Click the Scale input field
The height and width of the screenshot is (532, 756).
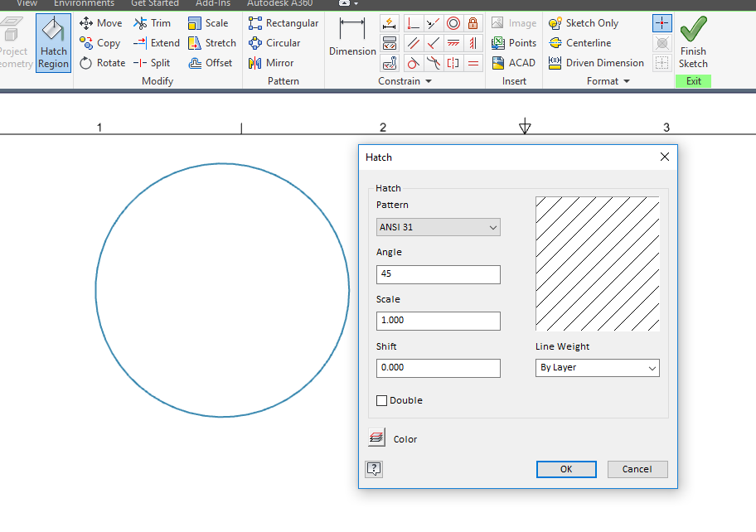439,321
